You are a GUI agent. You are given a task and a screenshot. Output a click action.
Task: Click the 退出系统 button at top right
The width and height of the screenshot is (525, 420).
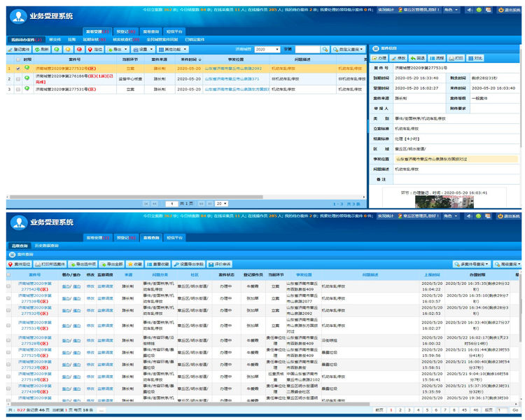[509, 10]
